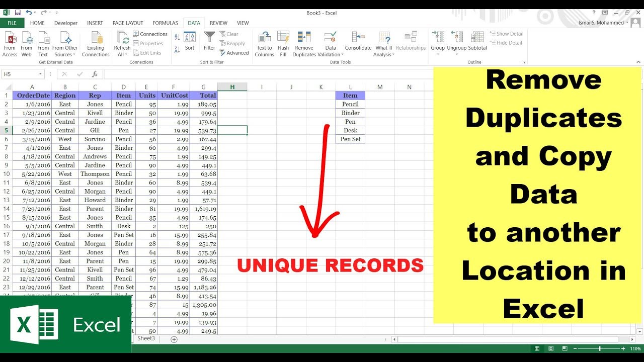Viewport: 644px width, 362px height.
Task: Sort ascending A to Z
Action: [177, 38]
